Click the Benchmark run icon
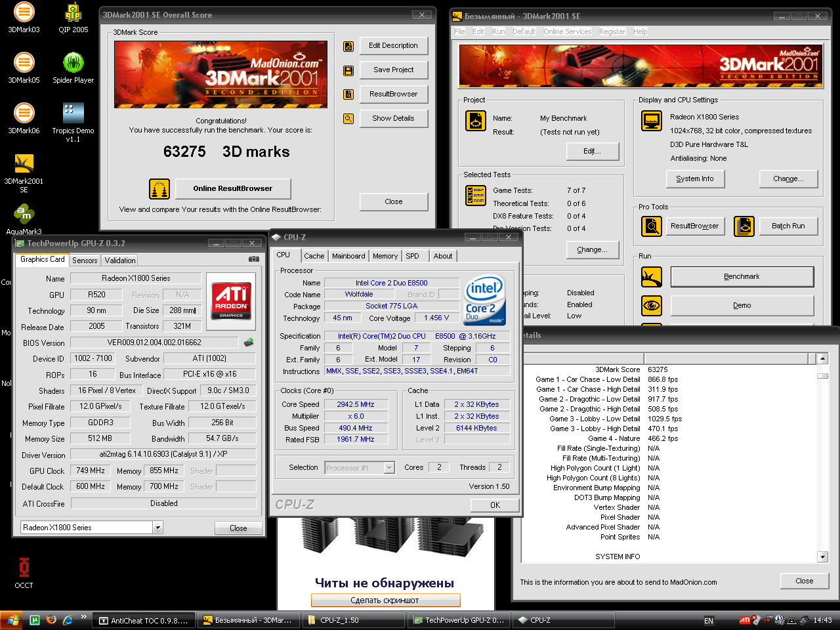Screen dimensions: 840x630 pyautogui.click(x=652, y=277)
